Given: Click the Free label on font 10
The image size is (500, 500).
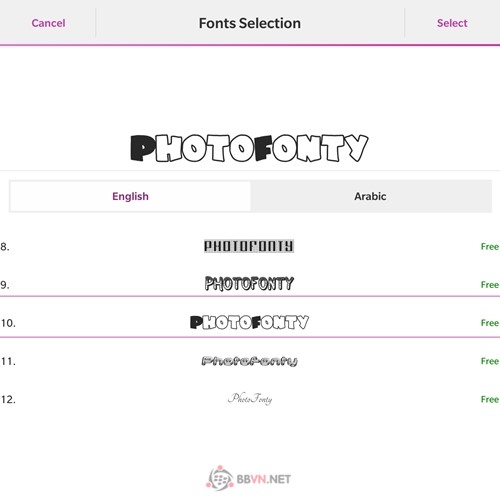Looking at the screenshot, I should point(490,323).
